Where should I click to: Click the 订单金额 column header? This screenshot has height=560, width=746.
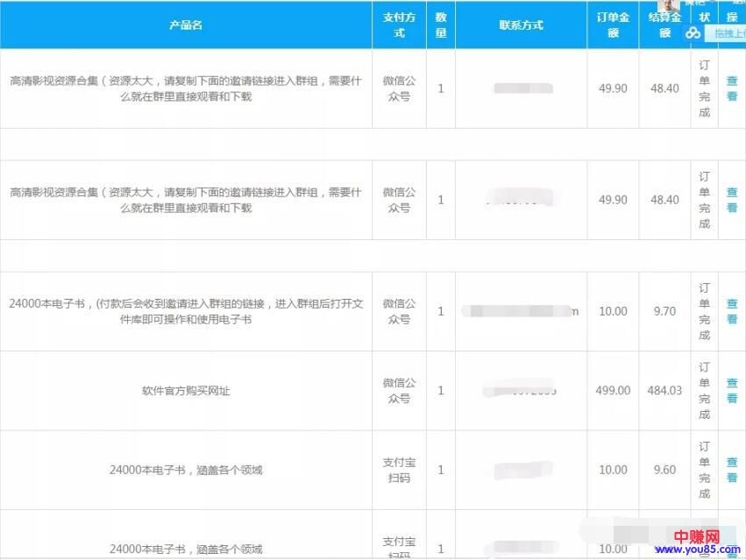(x=613, y=25)
